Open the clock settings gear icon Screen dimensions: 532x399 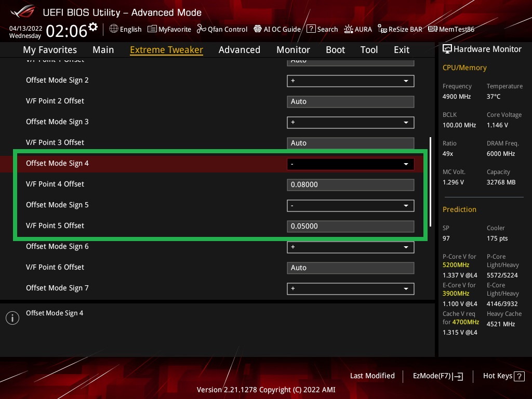click(93, 27)
